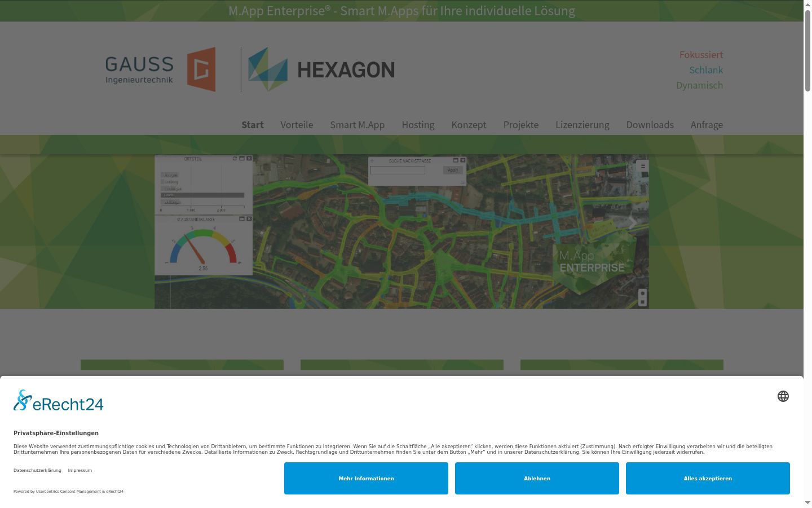Screen dimensions: 812x508
Task: Decline cookies with the Ablehnen button
Action: pyautogui.click(x=537, y=479)
